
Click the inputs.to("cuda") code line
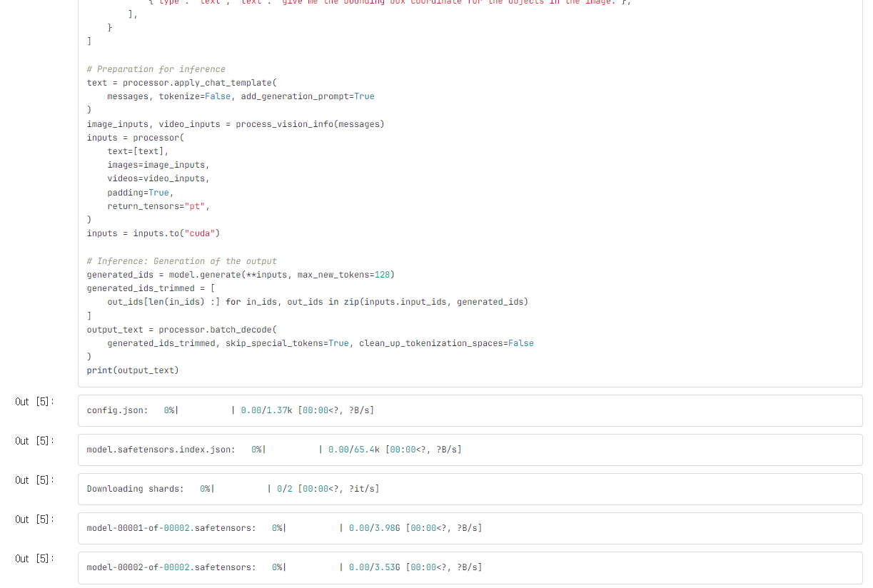pyautogui.click(x=153, y=233)
